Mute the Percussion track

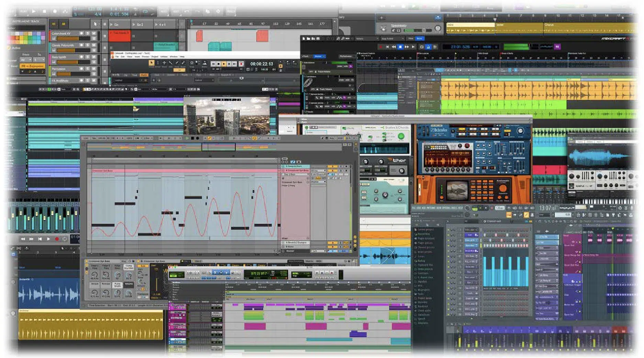point(94,68)
